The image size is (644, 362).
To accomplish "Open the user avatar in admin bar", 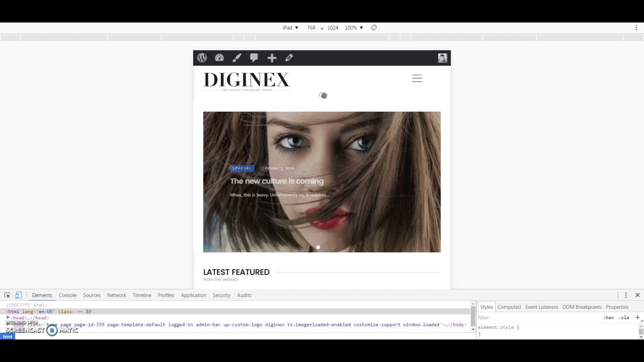I will 442,58.
